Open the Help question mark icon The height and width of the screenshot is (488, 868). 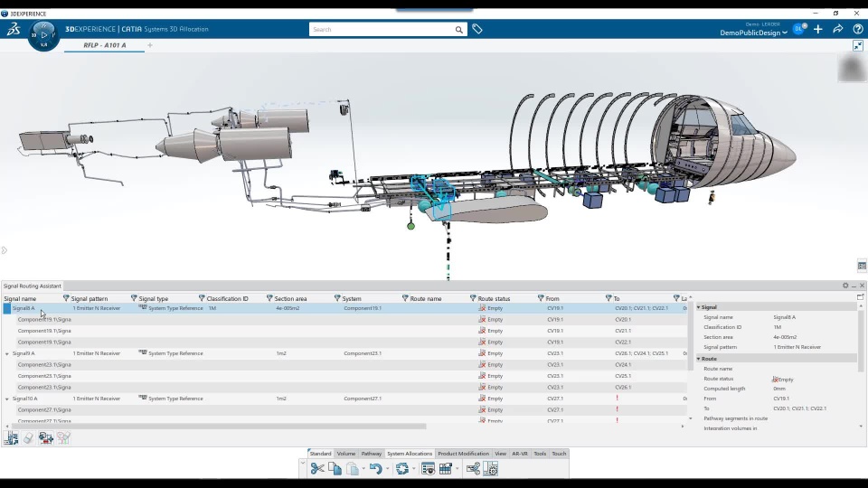[x=858, y=29]
